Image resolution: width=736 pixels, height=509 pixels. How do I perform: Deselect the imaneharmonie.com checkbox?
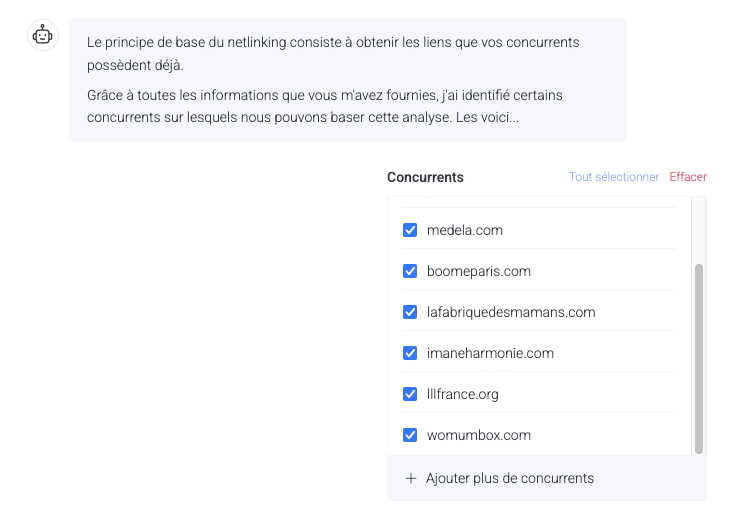pos(410,353)
